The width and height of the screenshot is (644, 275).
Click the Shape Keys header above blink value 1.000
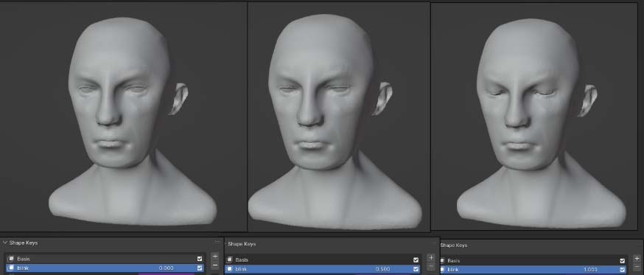point(453,245)
